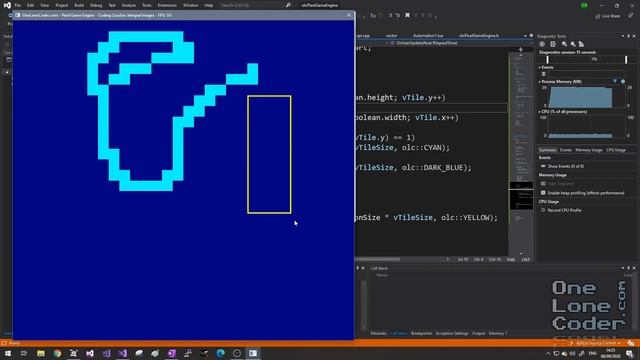Collapse the Process Memory graph section

coord(540,82)
